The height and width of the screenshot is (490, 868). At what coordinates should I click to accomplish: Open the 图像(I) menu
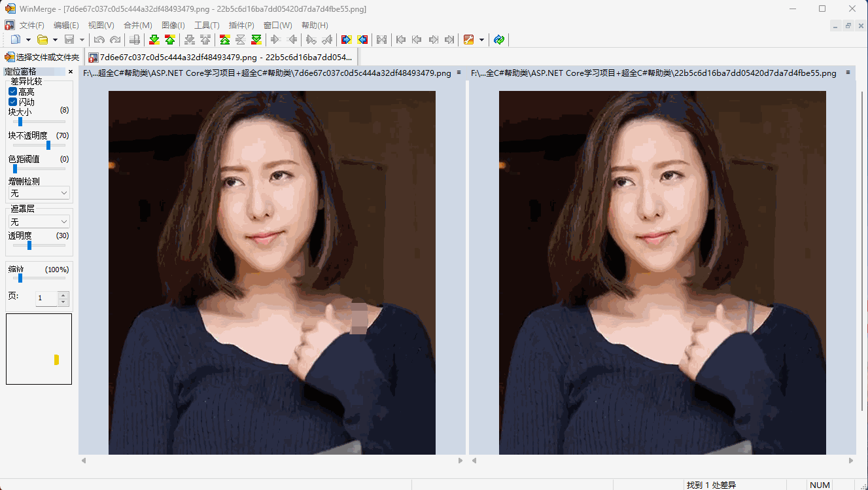173,25
